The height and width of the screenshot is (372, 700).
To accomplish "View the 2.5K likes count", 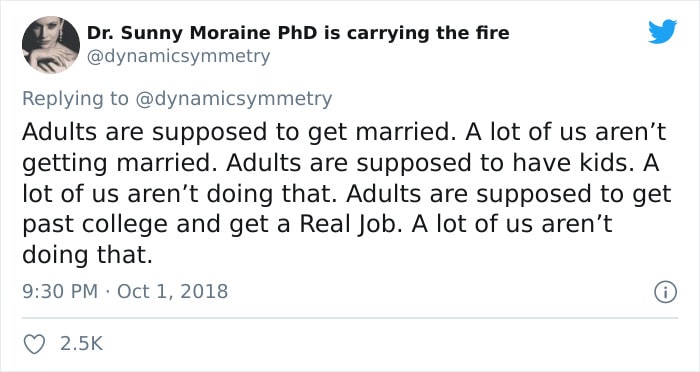I will [81, 344].
